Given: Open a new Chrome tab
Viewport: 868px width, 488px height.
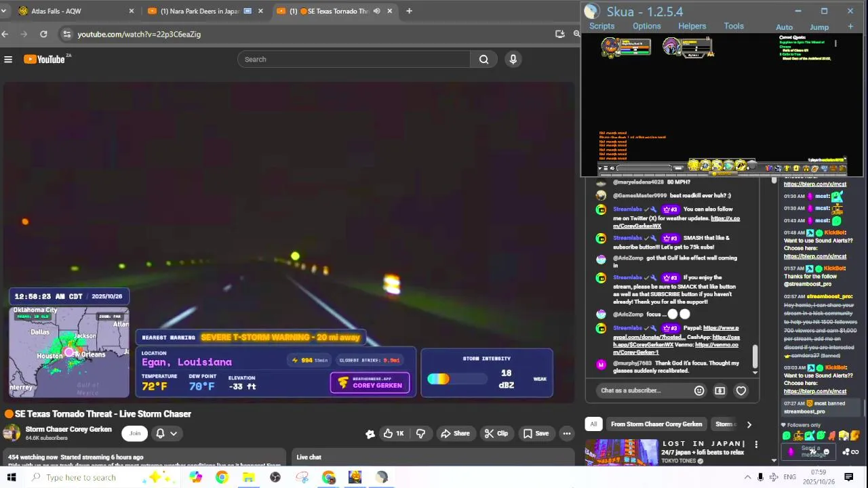Looking at the screenshot, I should pos(409,11).
